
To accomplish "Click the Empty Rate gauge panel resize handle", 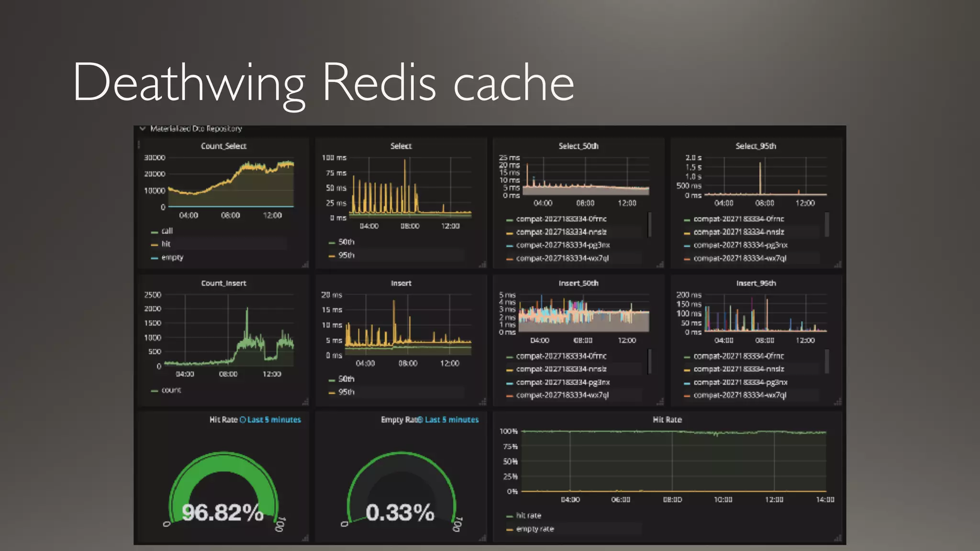I will pyautogui.click(x=483, y=539).
